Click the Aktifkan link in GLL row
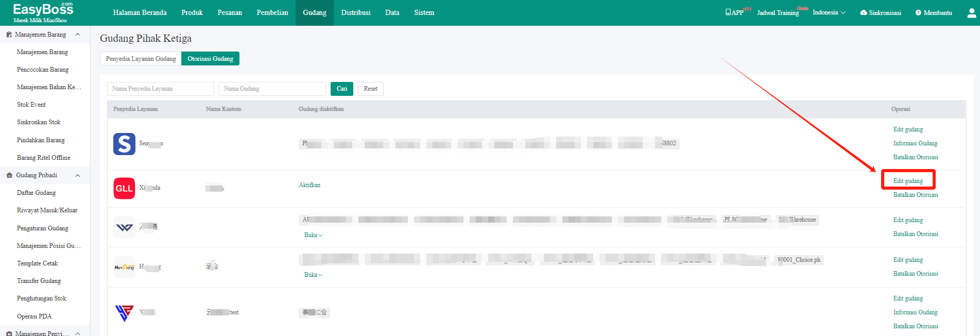980x336 pixels. pyautogui.click(x=310, y=185)
